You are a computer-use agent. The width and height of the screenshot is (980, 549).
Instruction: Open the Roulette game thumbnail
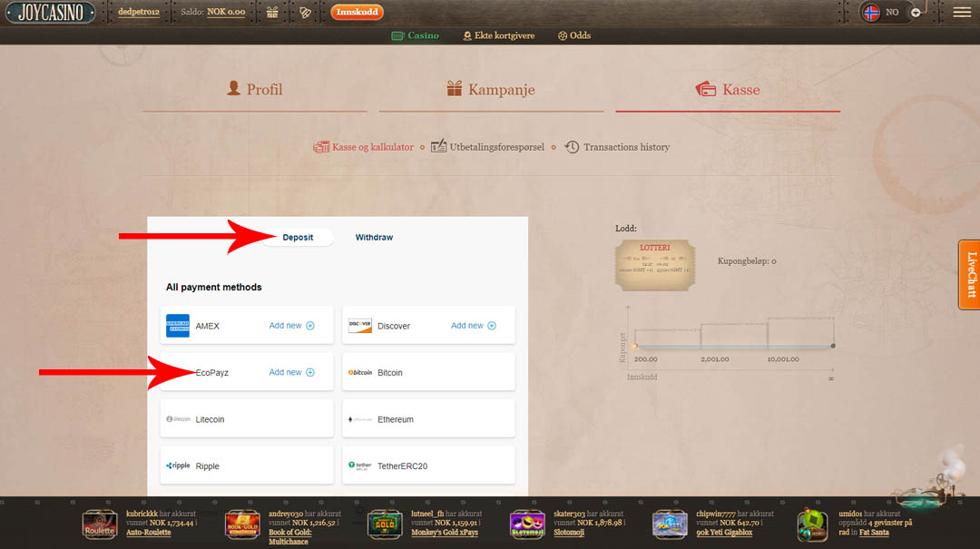point(100,524)
